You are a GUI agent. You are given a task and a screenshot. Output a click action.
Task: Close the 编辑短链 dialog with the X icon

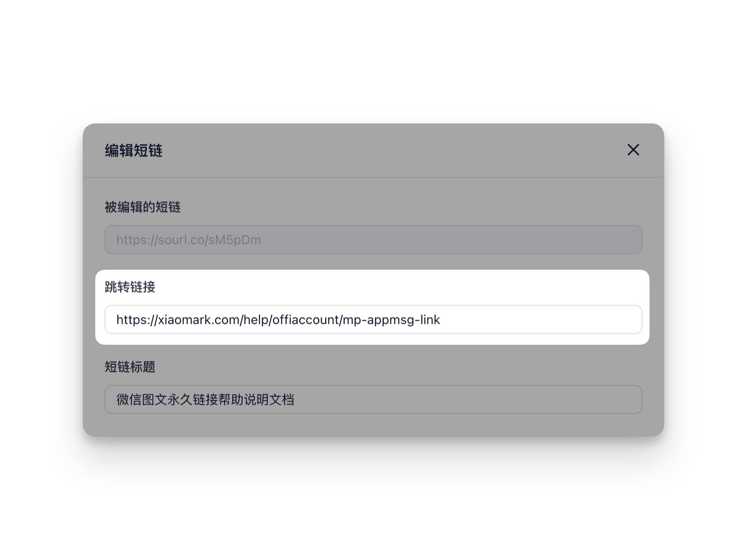(633, 150)
